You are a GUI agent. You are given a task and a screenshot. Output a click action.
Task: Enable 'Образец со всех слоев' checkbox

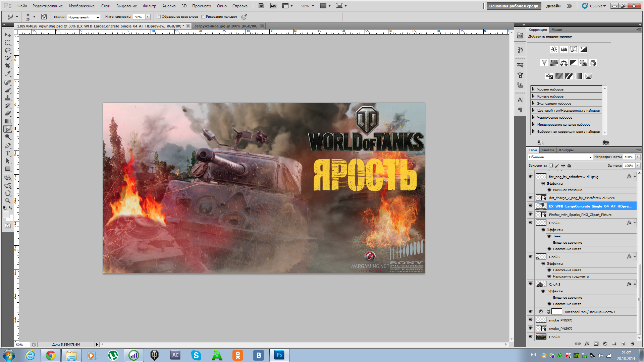[159, 17]
